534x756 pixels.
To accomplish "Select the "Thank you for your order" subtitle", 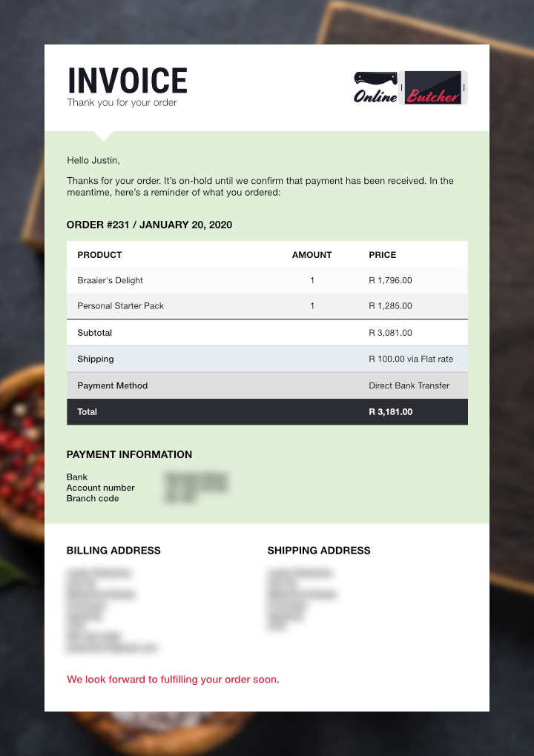I will click(x=122, y=103).
